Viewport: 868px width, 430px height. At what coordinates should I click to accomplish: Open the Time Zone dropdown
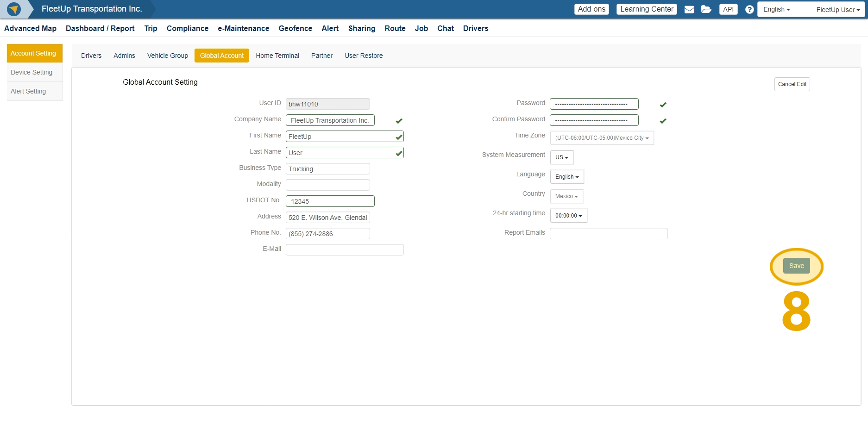point(602,138)
